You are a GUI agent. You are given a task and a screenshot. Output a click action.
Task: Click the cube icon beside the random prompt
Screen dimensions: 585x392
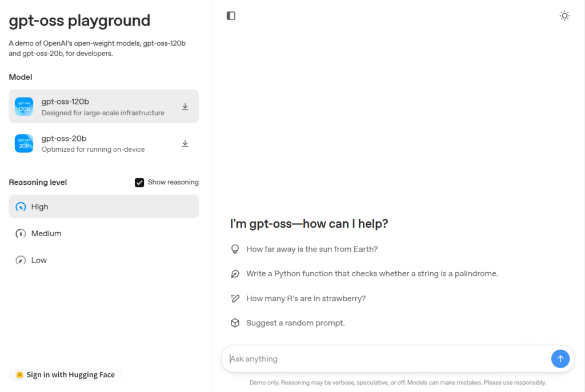click(235, 323)
